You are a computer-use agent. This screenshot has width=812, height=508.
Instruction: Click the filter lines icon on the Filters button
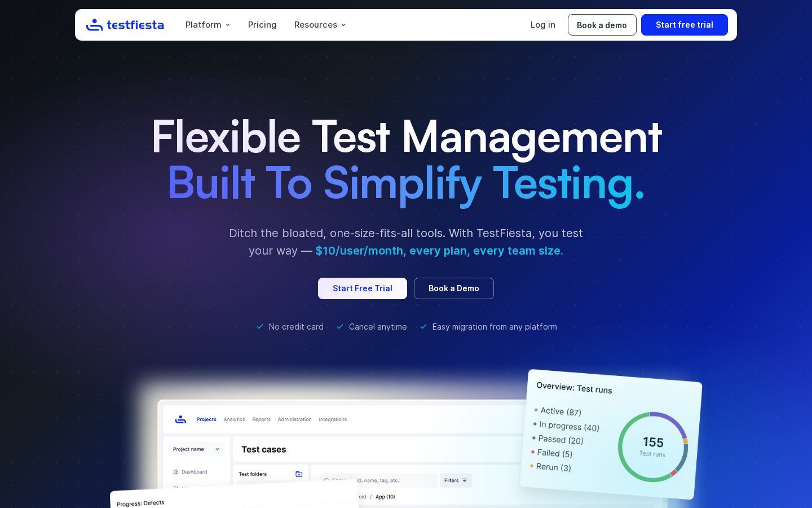click(465, 480)
